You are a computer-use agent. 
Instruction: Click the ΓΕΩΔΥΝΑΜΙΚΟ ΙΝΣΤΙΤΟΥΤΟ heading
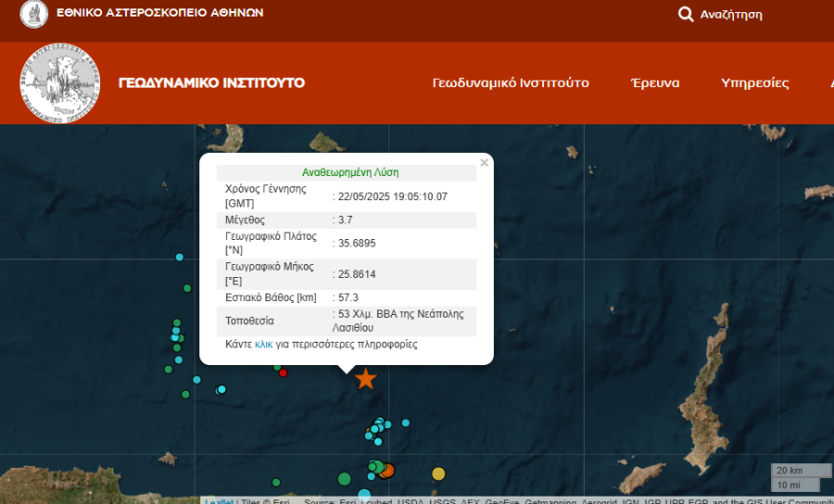click(x=211, y=83)
